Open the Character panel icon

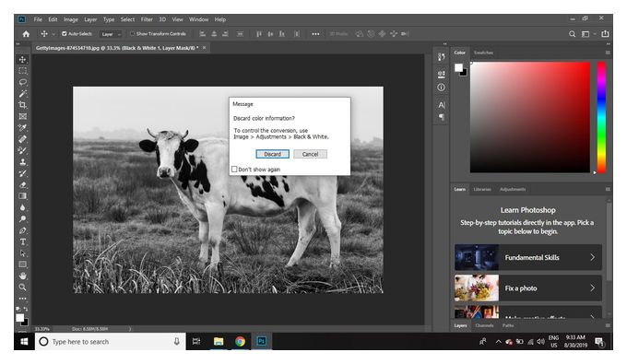point(441,105)
